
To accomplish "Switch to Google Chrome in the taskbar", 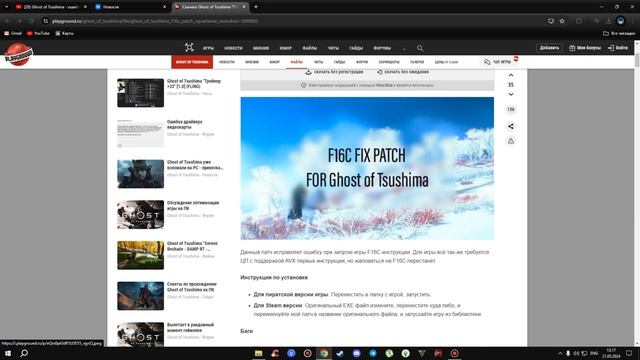I will click(324, 353).
